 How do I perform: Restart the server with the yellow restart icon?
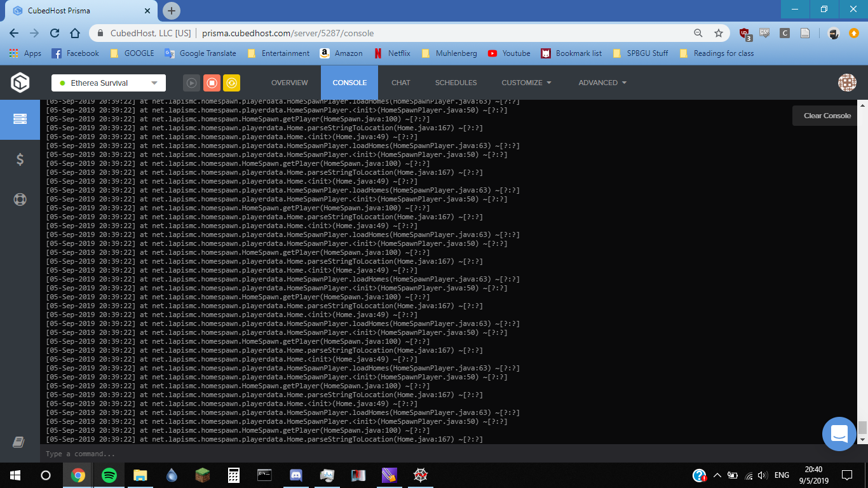pyautogui.click(x=230, y=83)
